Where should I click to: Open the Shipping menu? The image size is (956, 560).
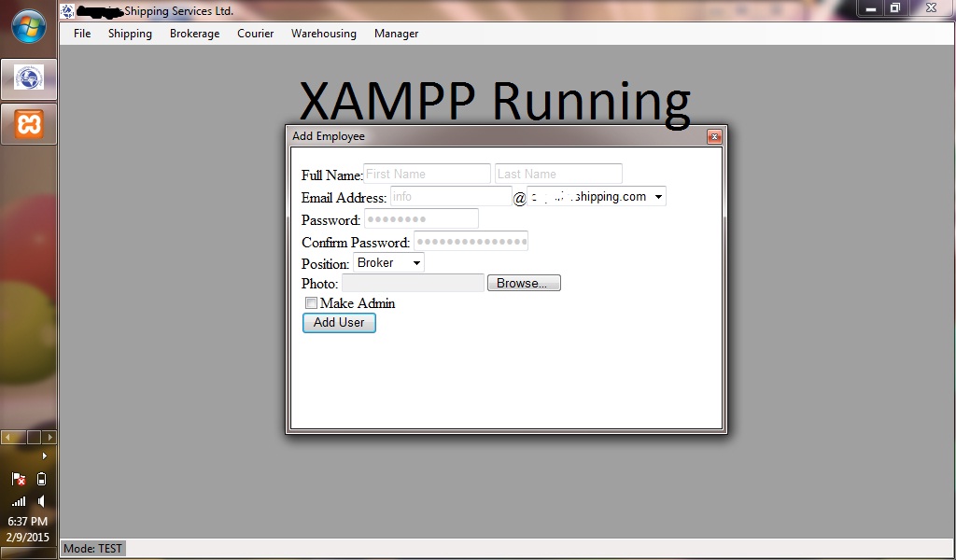(x=130, y=34)
